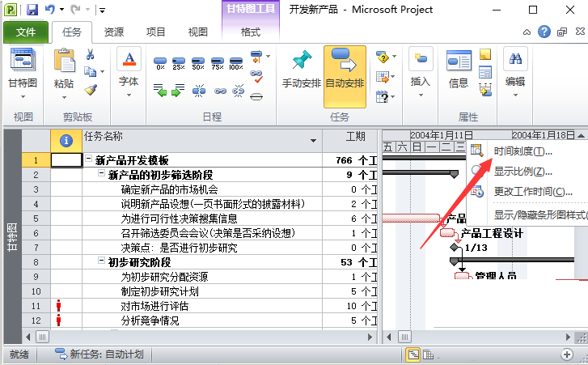The height and width of the screenshot is (365, 588).
Task: Select task 对市场进行评估
Action: click(154, 306)
